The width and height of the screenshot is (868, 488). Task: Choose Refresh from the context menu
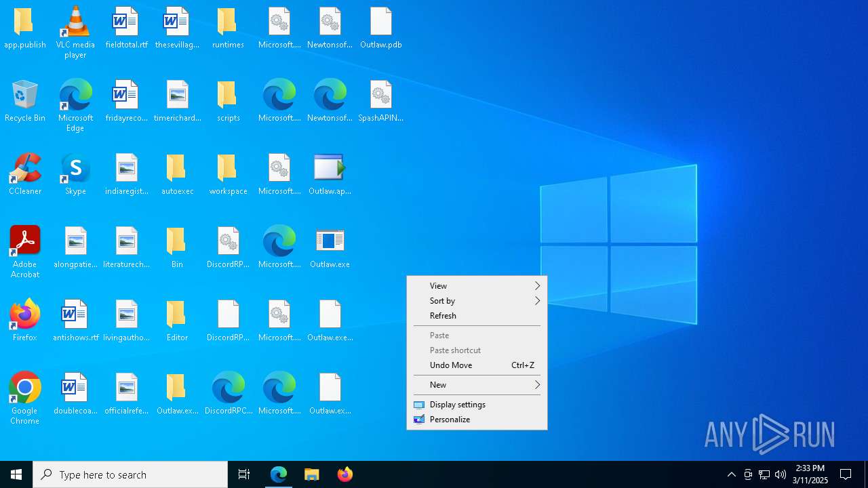[x=477, y=316]
